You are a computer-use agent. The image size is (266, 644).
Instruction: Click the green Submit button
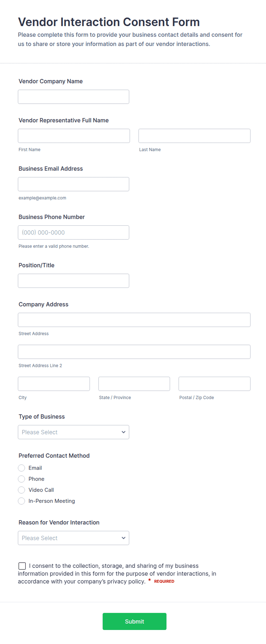click(134, 621)
